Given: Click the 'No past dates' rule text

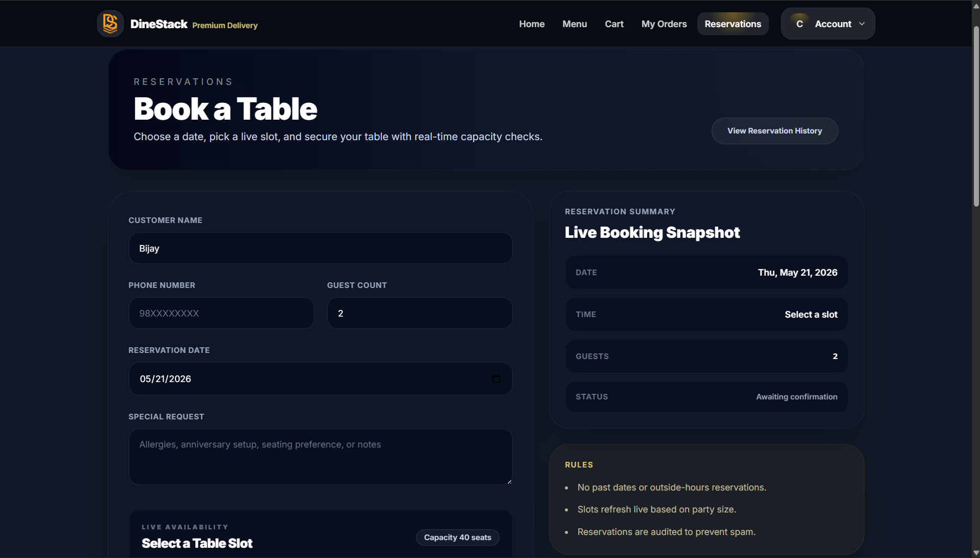Looking at the screenshot, I should [x=672, y=487].
